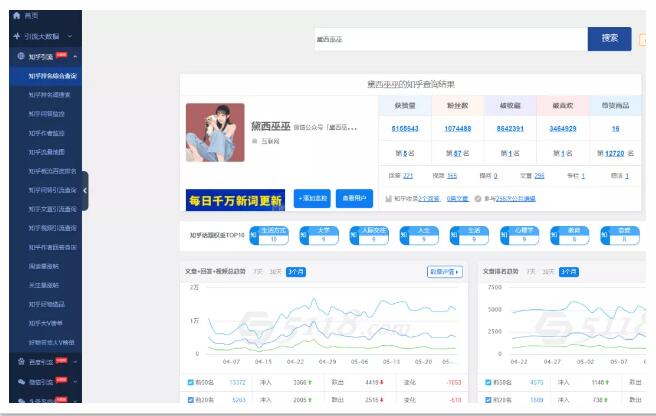Expand the 引流大数据 dropdown
The image size is (656, 416).
[70, 36]
